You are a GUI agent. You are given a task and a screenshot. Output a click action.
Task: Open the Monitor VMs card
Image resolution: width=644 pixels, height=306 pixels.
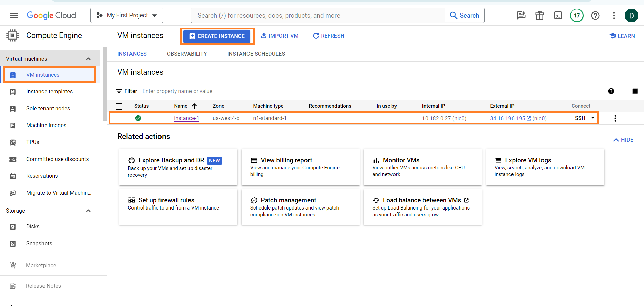click(x=423, y=167)
